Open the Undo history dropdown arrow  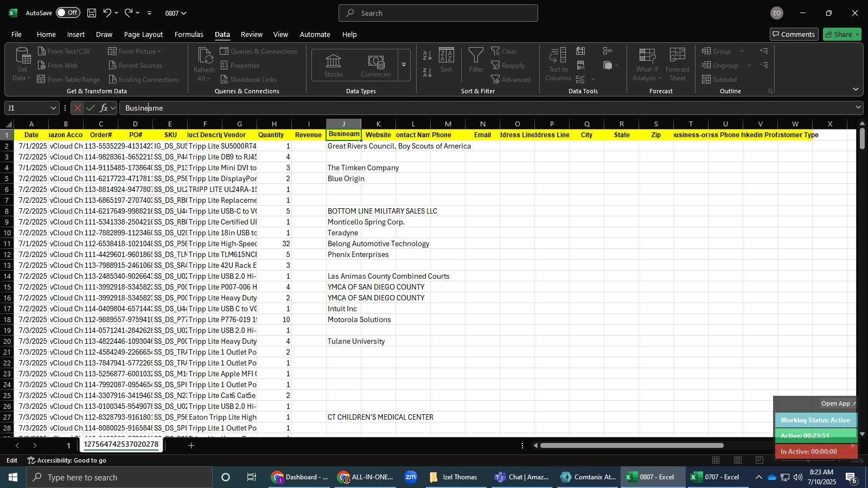pyautogui.click(x=117, y=12)
